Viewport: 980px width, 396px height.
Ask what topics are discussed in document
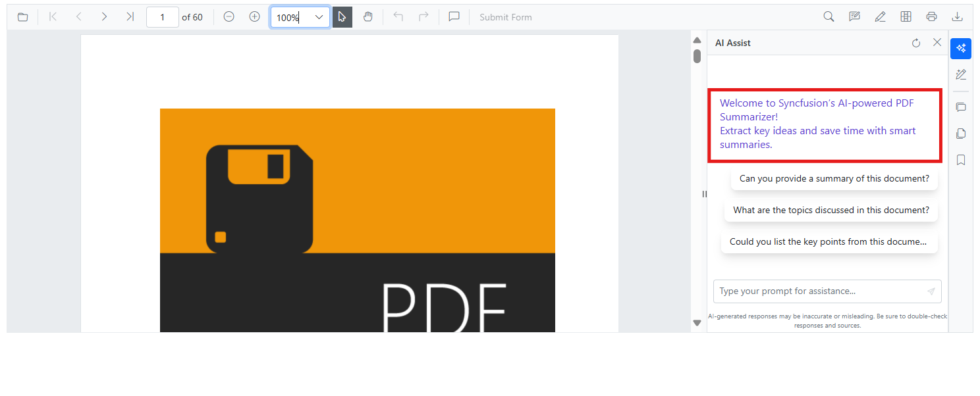(x=831, y=210)
